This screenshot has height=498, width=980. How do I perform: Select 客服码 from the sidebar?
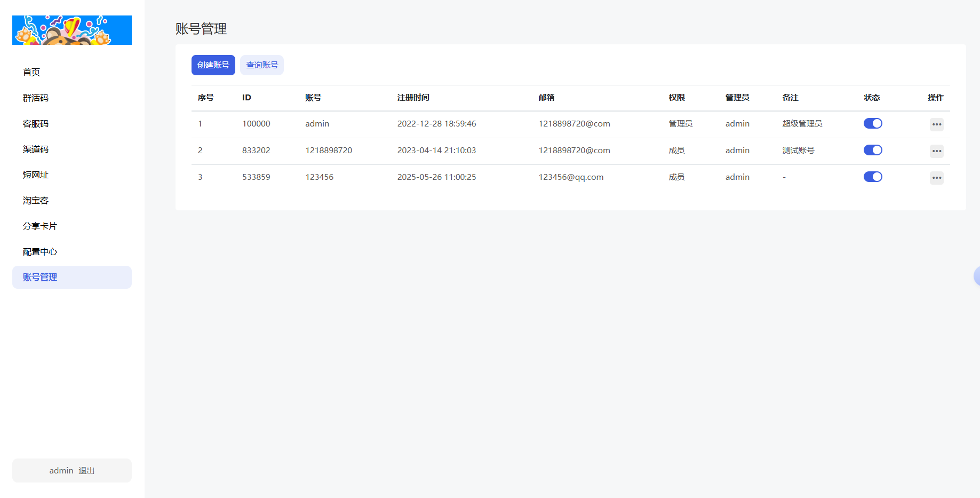[x=36, y=123]
